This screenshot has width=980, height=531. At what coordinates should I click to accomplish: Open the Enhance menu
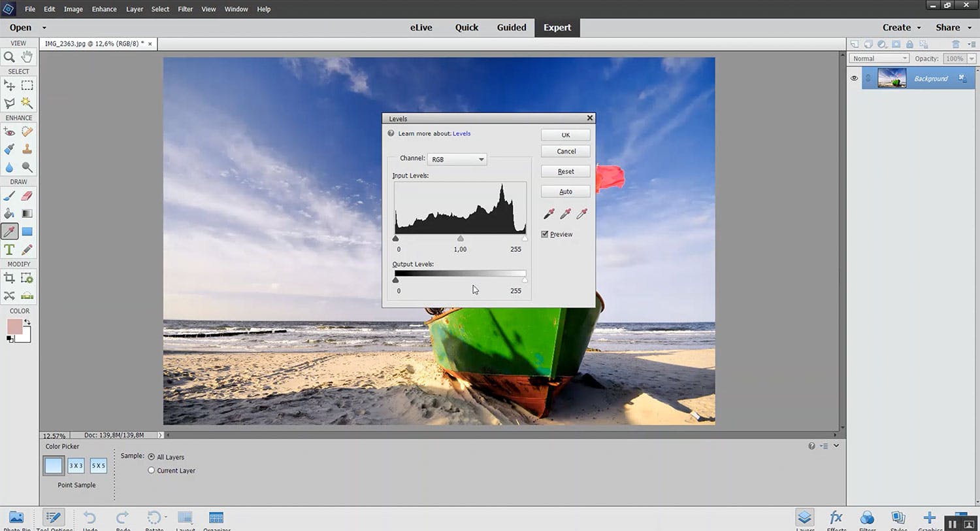coord(104,9)
